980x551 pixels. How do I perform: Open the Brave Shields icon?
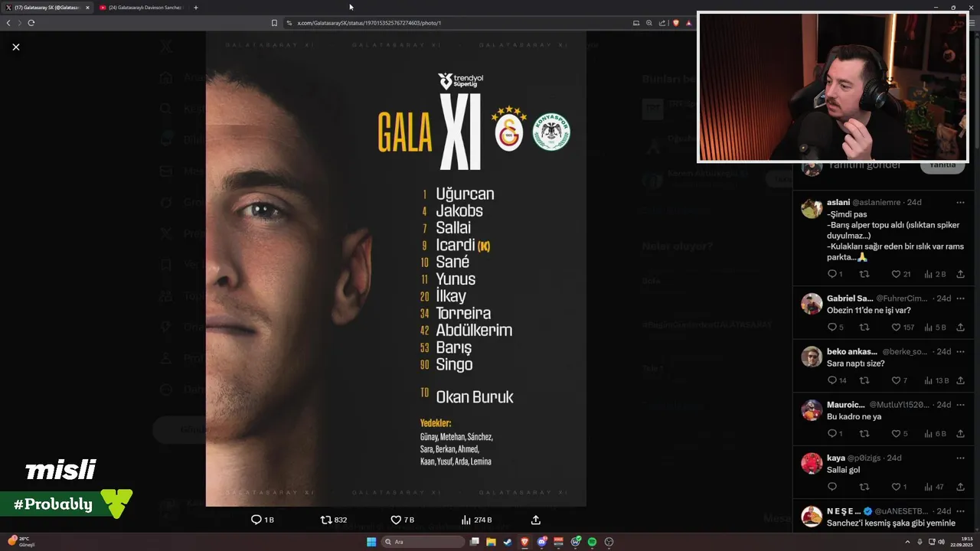pos(675,23)
